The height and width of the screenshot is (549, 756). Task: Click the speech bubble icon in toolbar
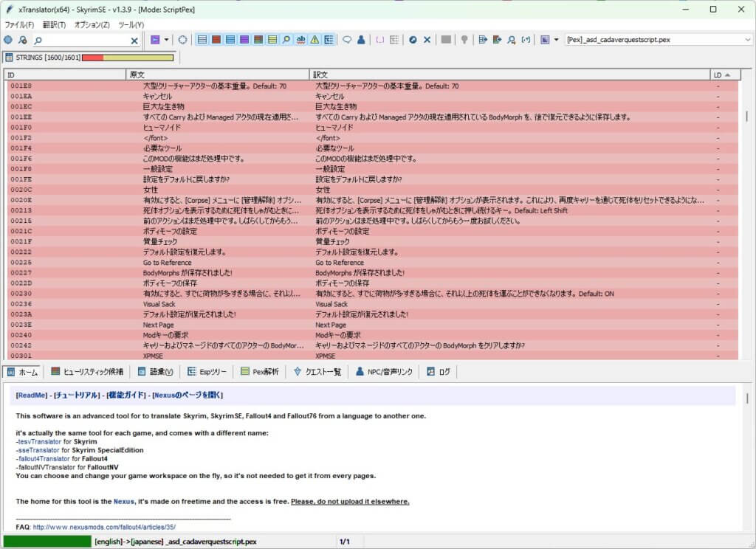pyautogui.click(x=347, y=40)
